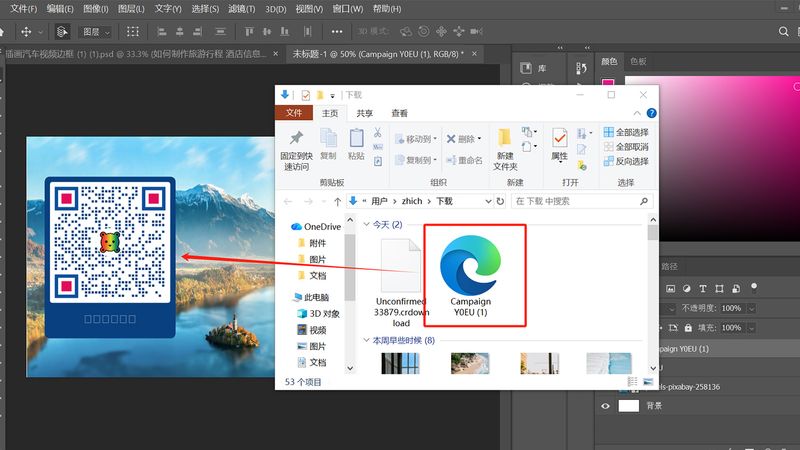Select 3D 对象 in the navigation pane

coord(318,314)
